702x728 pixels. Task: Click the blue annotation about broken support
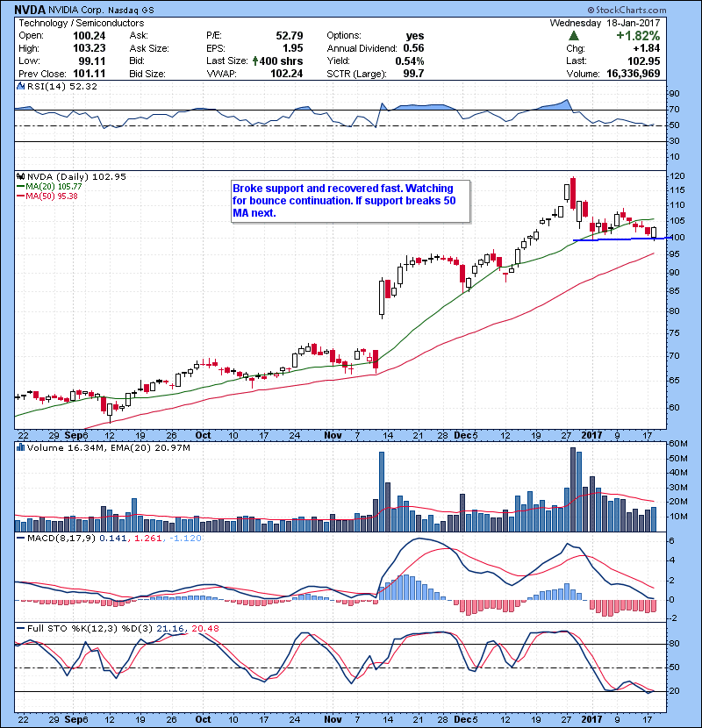pos(350,201)
